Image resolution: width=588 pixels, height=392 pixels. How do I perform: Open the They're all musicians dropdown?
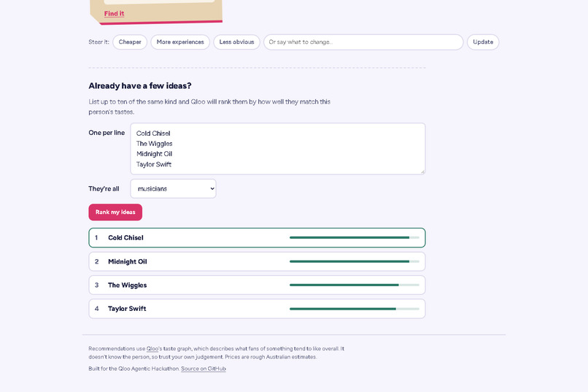[173, 188]
